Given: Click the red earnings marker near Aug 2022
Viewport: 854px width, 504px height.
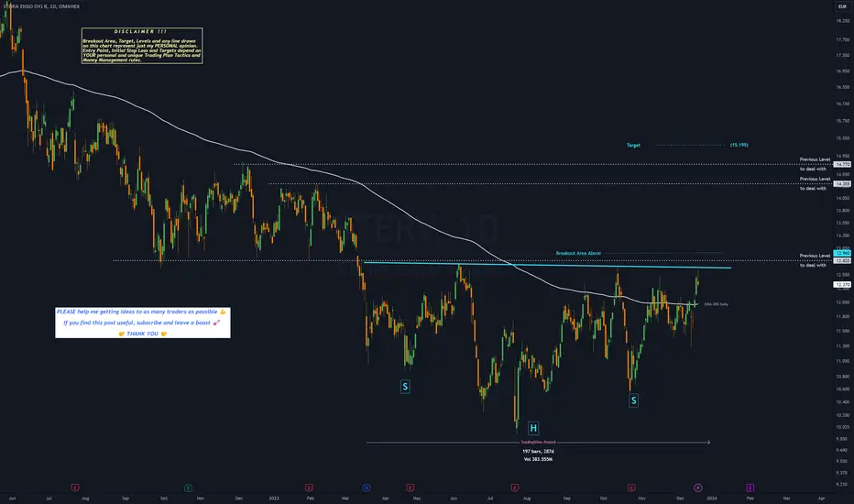Looking at the screenshot, I should 74,488.
